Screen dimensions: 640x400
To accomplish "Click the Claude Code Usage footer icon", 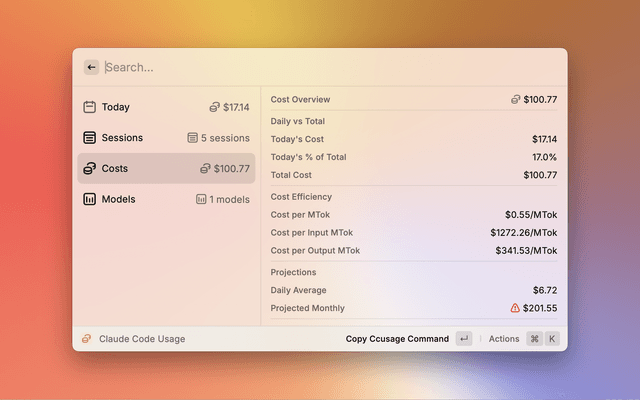I will click(x=87, y=339).
